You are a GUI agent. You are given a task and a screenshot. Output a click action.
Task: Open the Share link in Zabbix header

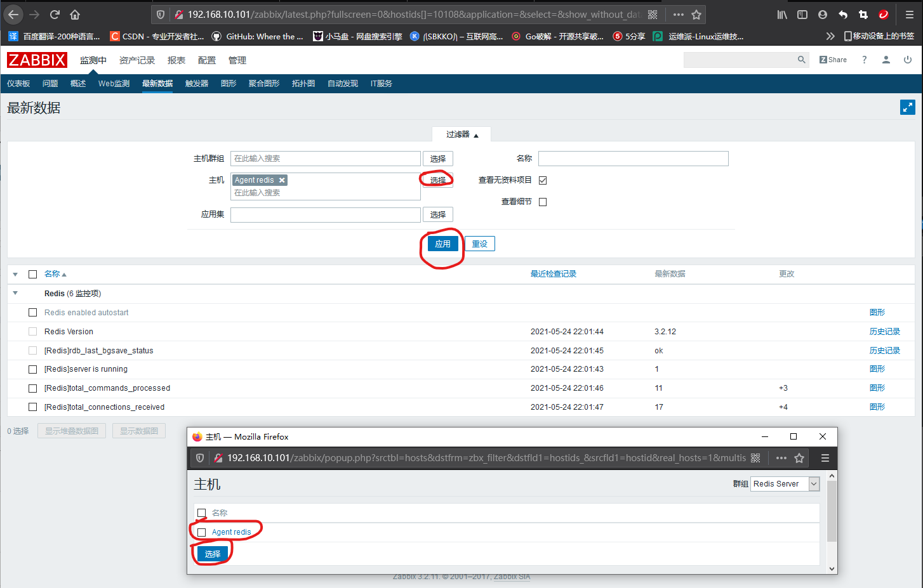pos(833,60)
